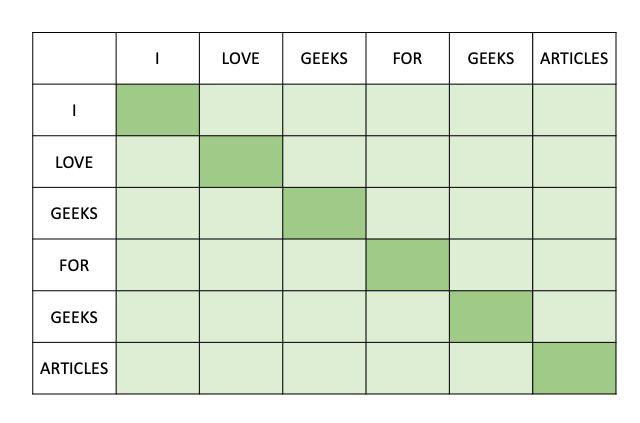Click the ARTICLES column header cell
The height and width of the screenshot is (423, 640).
point(574,58)
